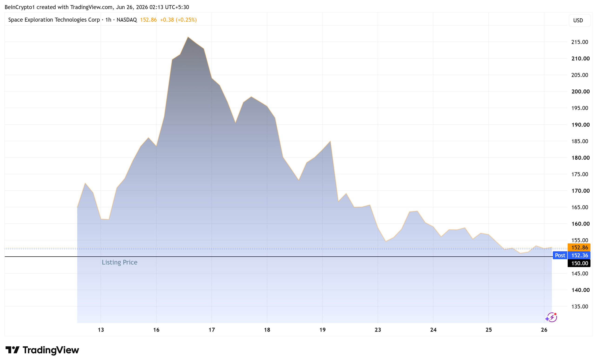597x364 pixels.
Task: Click the 180.00 price axis label
Action: pos(580,158)
